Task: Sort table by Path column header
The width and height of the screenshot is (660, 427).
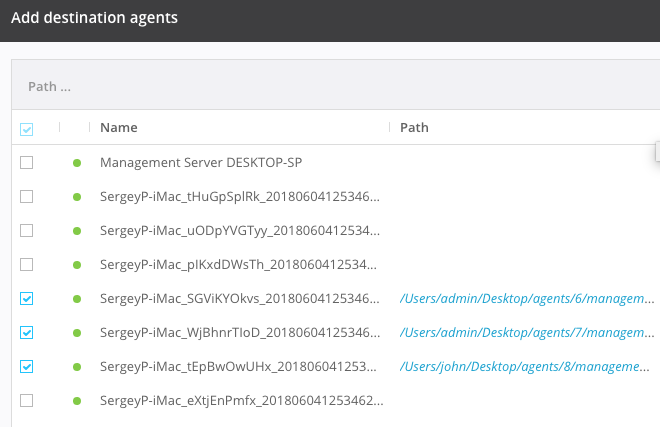Action: click(414, 128)
